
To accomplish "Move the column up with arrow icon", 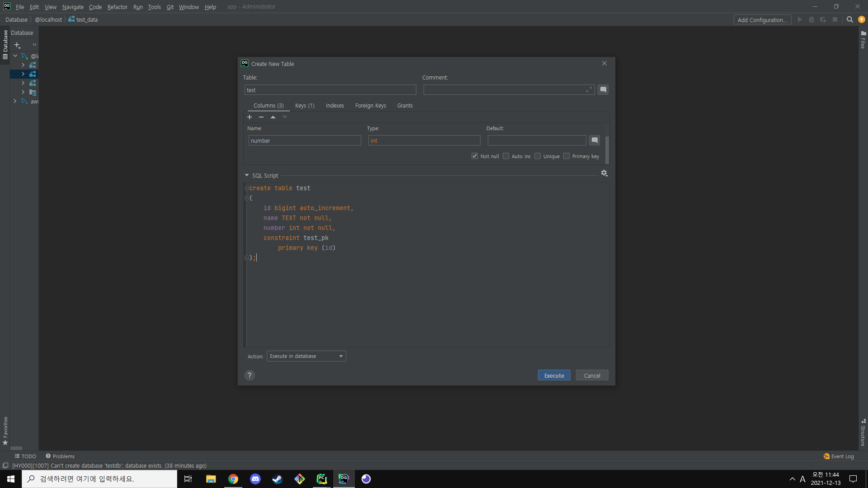I will click(x=273, y=117).
